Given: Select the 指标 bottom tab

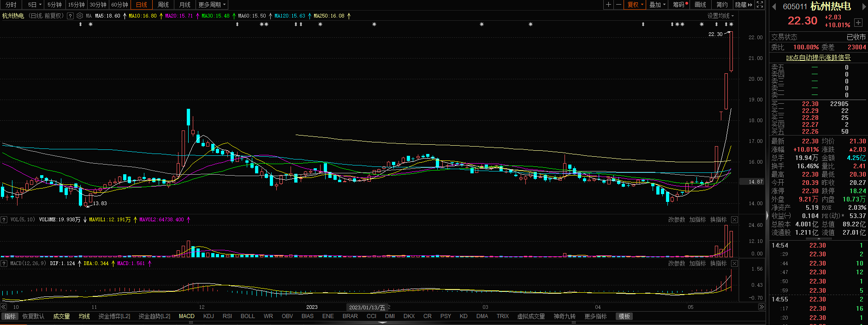Looking at the screenshot, I should coord(10,316).
